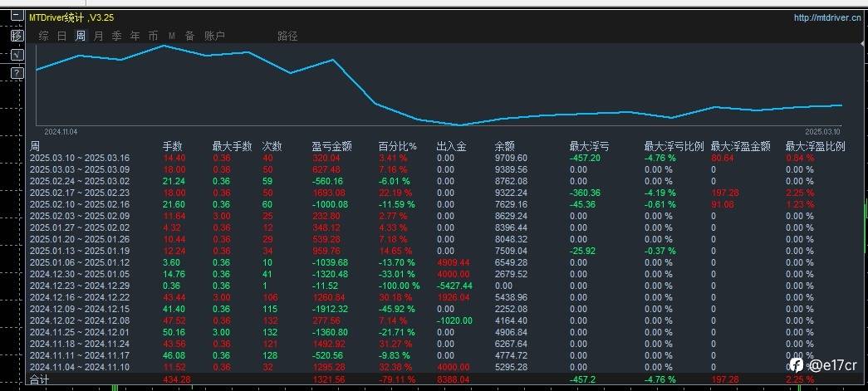The width and height of the screenshot is (868, 391).
Task: Click total deposit value 8388.04
Action: click(453, 379)
